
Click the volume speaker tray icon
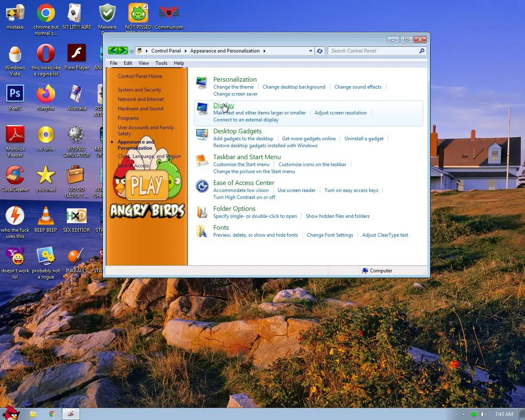484,414
